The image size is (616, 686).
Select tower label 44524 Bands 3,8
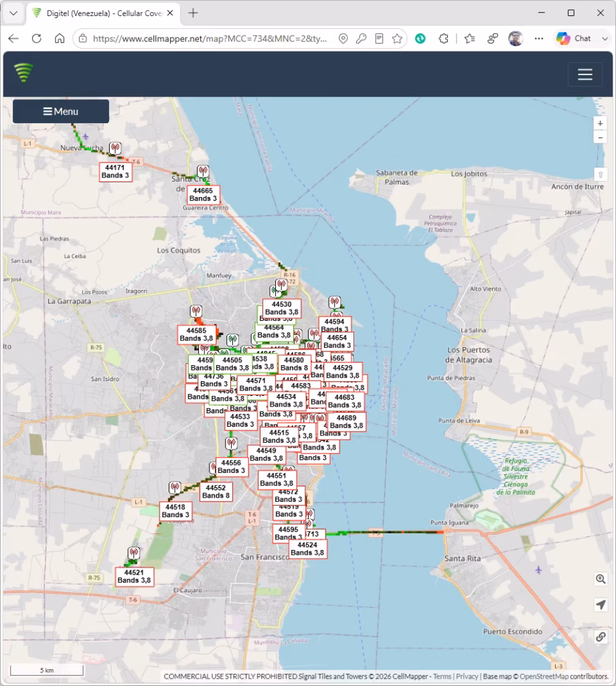[x=307, y=549]
